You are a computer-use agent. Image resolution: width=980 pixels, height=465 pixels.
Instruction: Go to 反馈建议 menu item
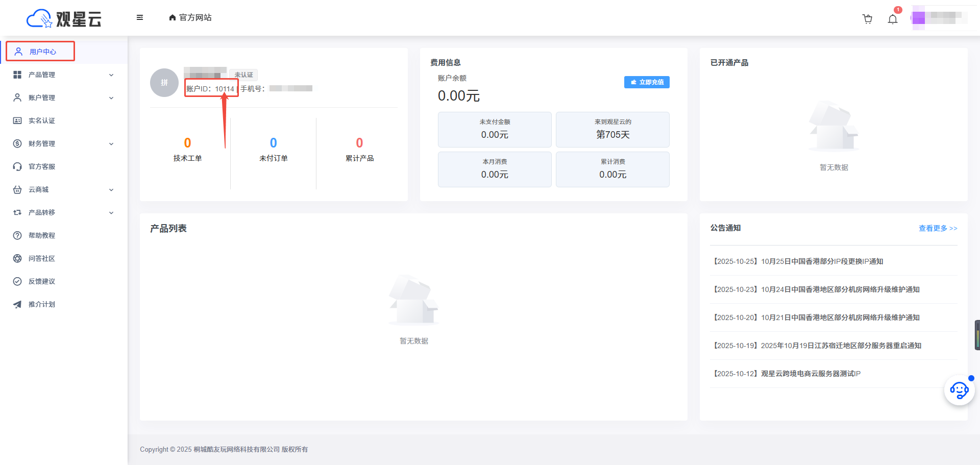tap(42, 281)
